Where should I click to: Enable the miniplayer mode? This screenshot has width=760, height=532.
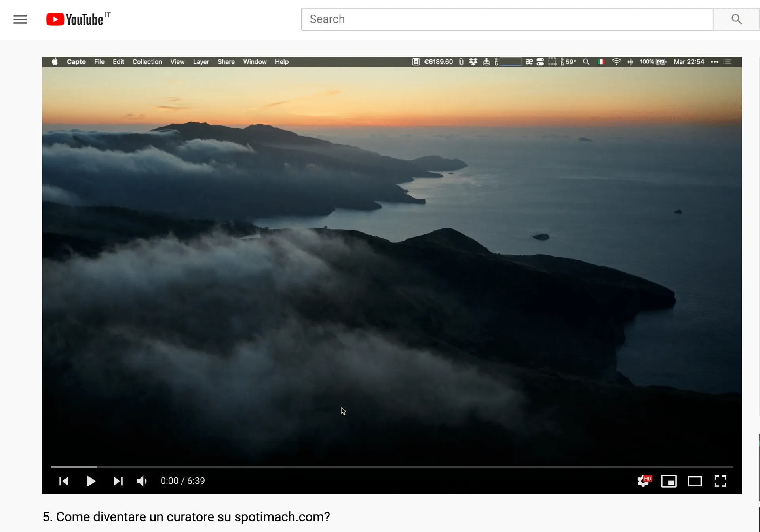click(x=669, y=481)
